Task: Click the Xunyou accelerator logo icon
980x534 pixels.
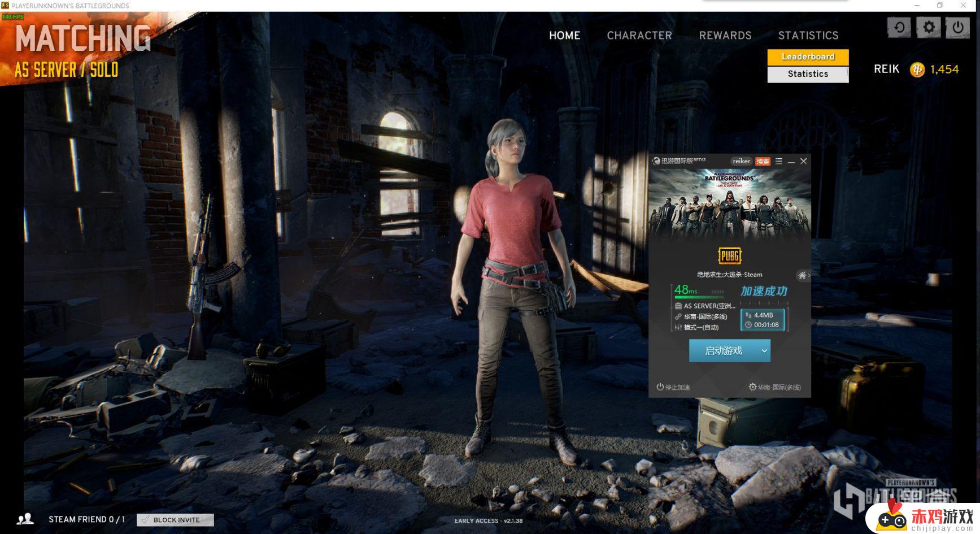Action: tap(656, 161)
